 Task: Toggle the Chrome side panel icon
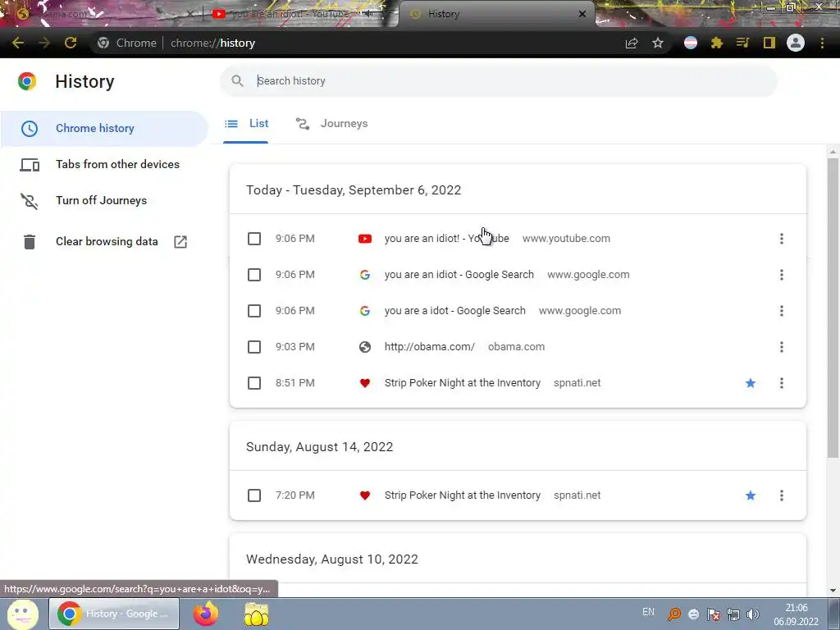click(769, 43)
